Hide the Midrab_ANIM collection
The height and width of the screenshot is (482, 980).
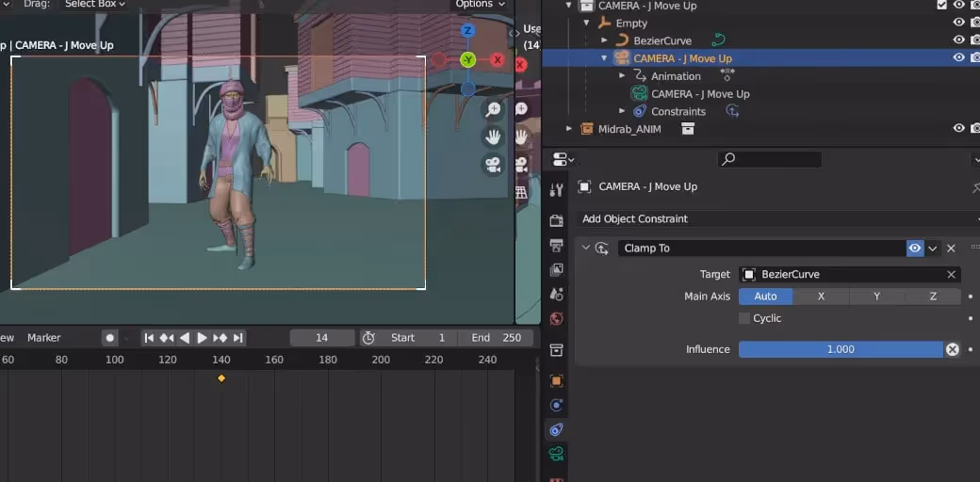(x=958, y=128)
